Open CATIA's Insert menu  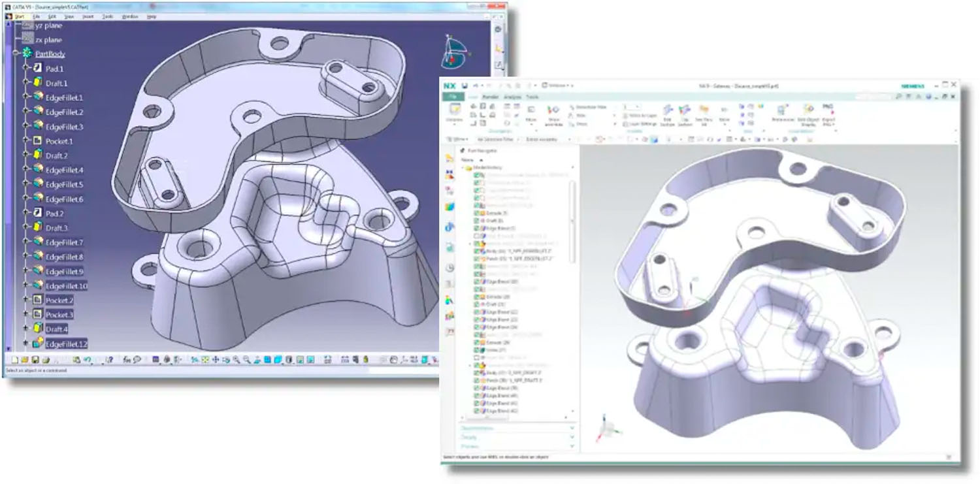click(88, 16)
